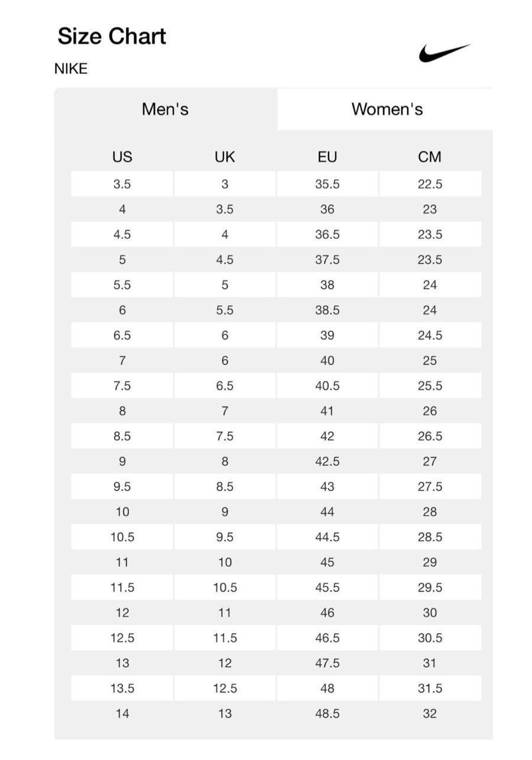Click the EU column header

(x=327, y=157)
